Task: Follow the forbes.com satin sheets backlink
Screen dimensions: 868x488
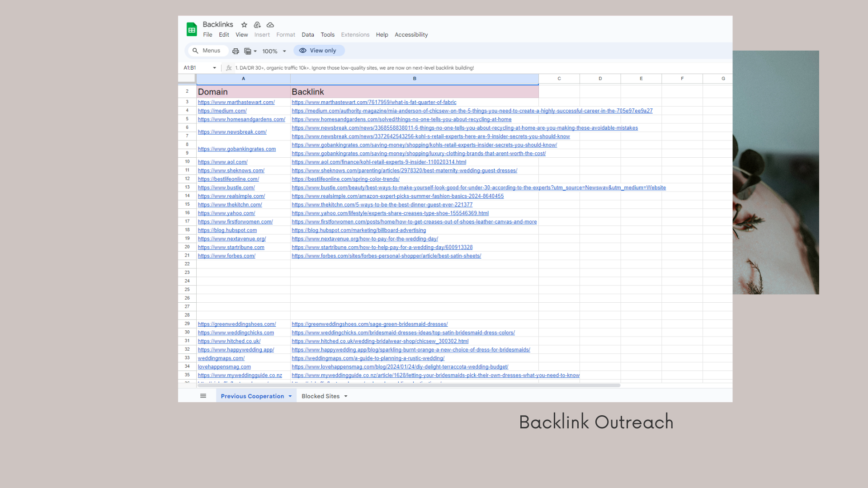Action: (x=386, y=256)
